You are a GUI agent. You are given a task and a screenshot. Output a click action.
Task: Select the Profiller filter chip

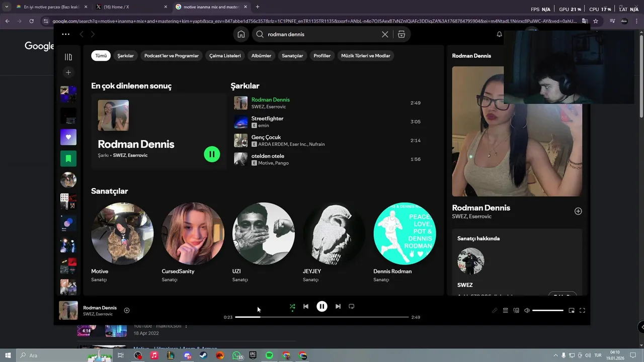(322, 56)
